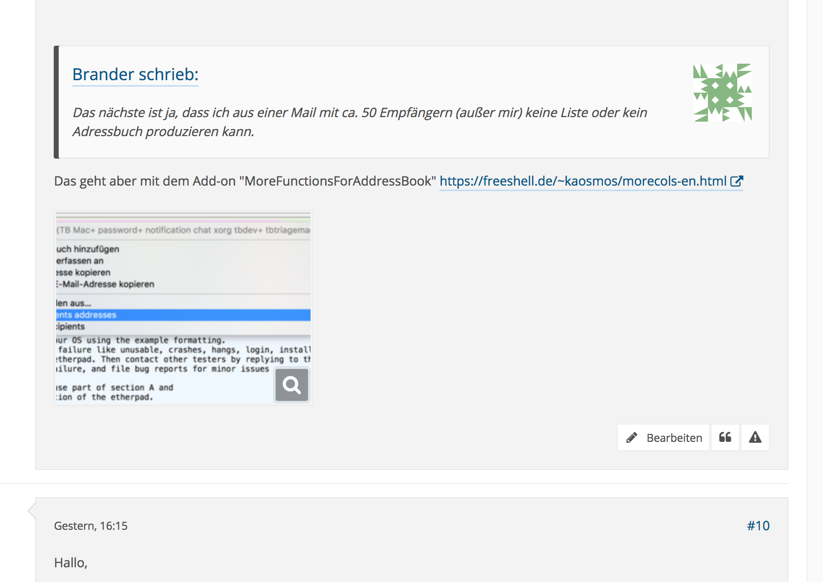Screen dimensions: 823x582
Task: Click the 'Hallo,' post text
Action: click(71, 563)
